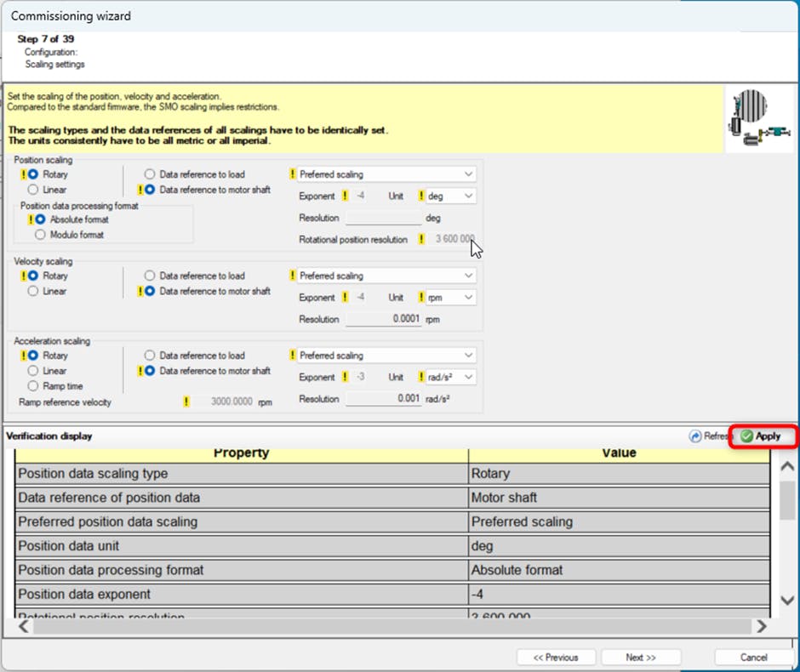Screen dimensions: 800x672
Task: Click warning icon beside Rotational position resolution
Action: pyautogui.click(x=421, y=240)
